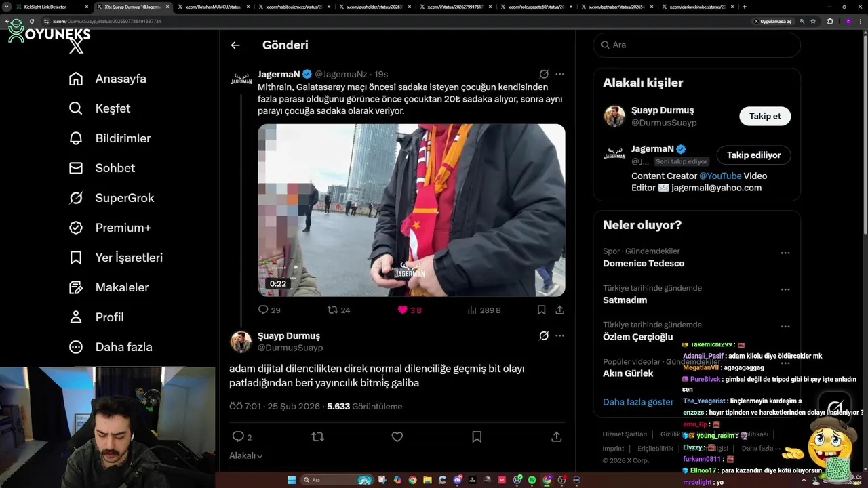This screenshot has width=868, height=488.
Task: Share Şuayp Durmuş's post
Action: (x=557, y=436)
